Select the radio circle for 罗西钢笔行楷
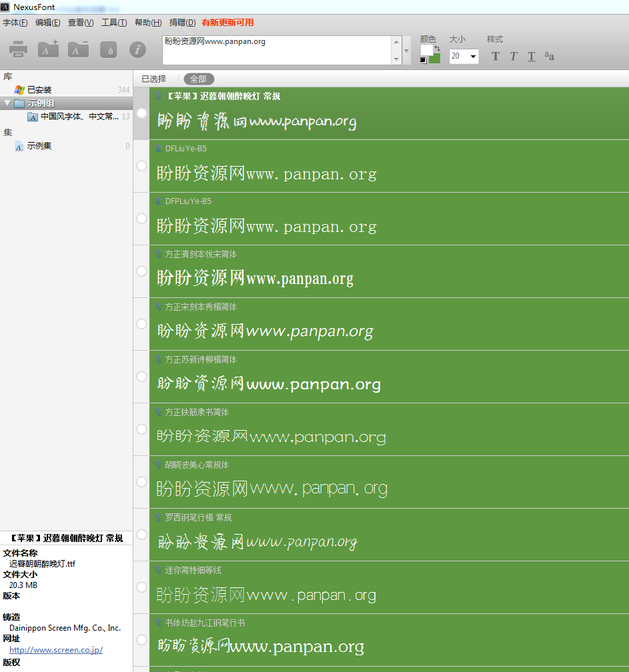 (x=142, y=535)
